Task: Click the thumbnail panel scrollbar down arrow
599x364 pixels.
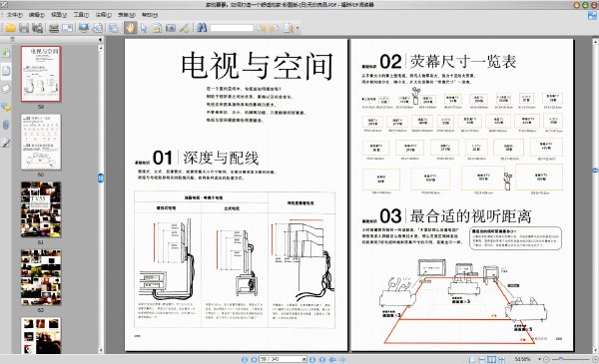Action: pyautogui.click(x=101, y=350)
